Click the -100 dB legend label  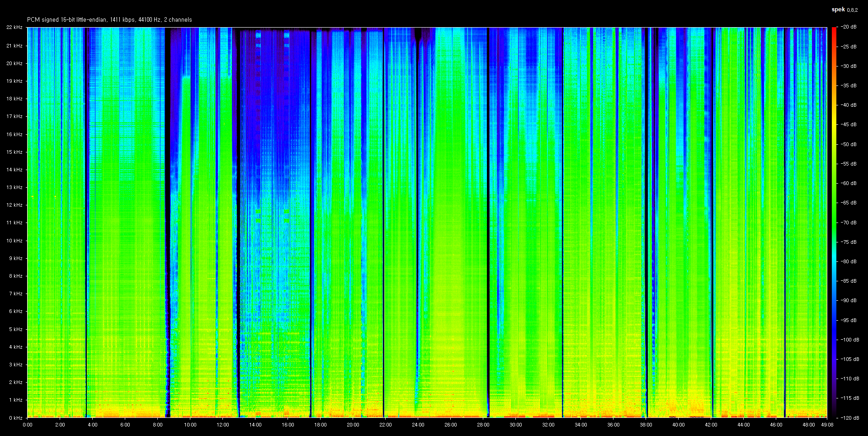pyautogui.click(x=850, y=340)
